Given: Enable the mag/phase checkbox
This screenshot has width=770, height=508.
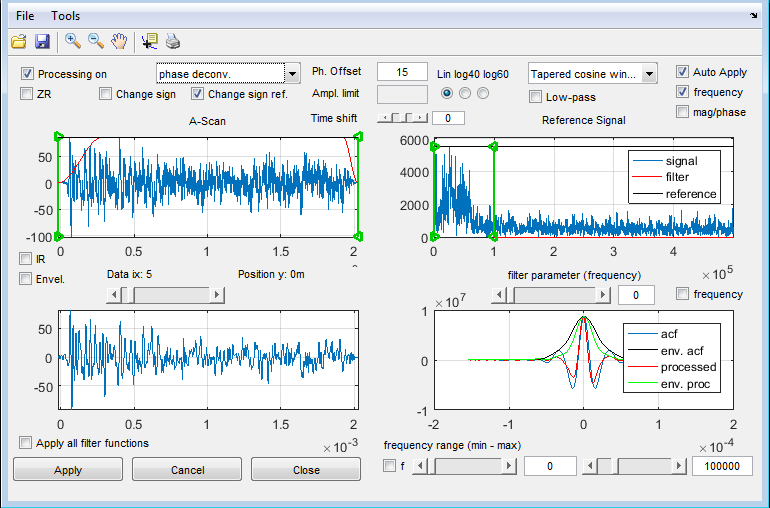Looking at the screenshot, I should [682, 112].
